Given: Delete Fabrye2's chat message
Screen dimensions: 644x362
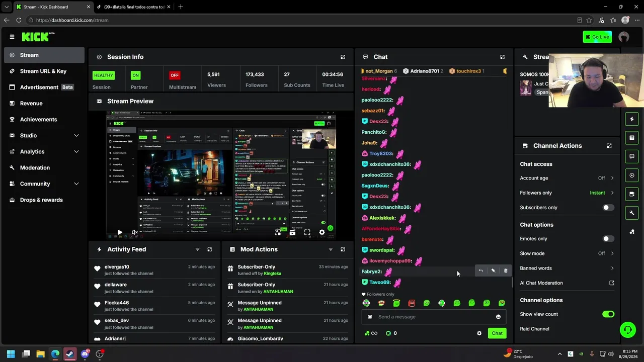Looking at the screenshot, I should click(506, 271).
